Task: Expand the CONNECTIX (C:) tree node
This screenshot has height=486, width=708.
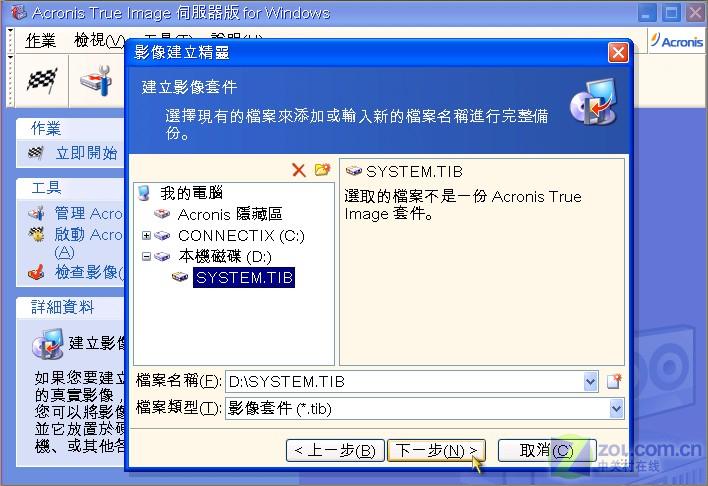Action: pyautogui.click(x=146, y=235)
